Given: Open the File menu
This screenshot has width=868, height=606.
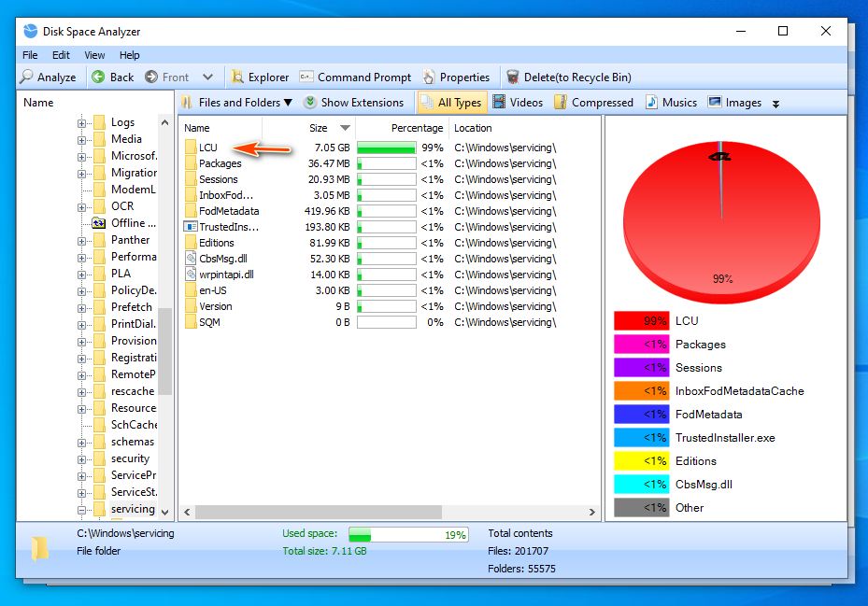Looking at the screenshot, I should (30, 55).
